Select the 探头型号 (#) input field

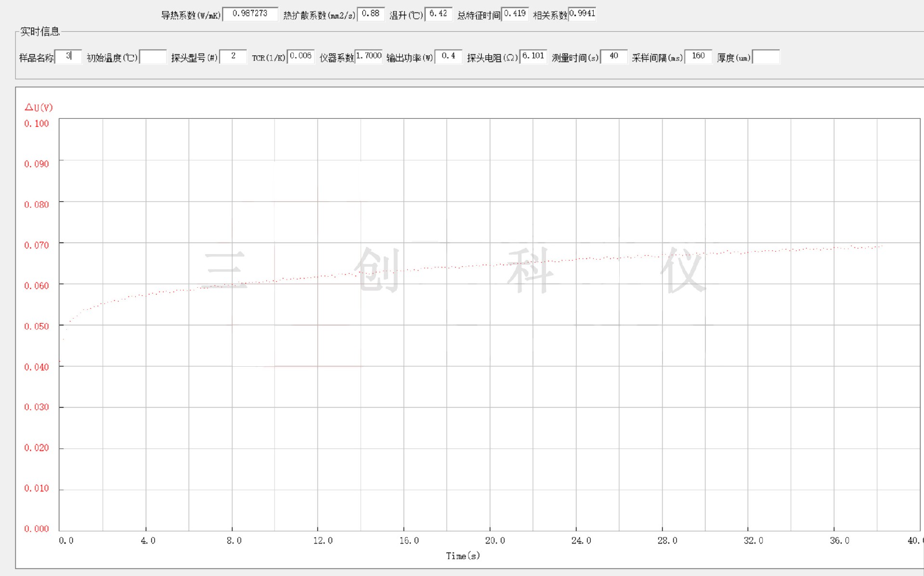pyautogui.click(x=233, y=57)
